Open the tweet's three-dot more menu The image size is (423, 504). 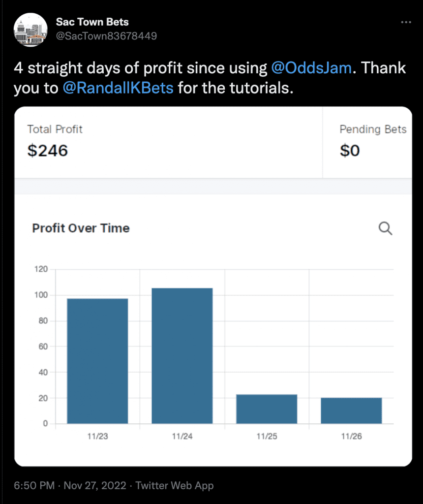point(406,22)
